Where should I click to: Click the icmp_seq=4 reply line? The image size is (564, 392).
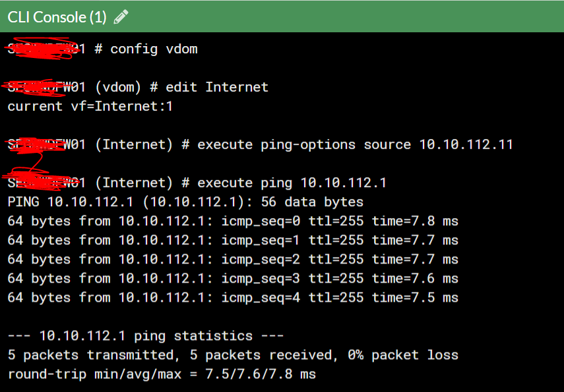pos(233,297)
